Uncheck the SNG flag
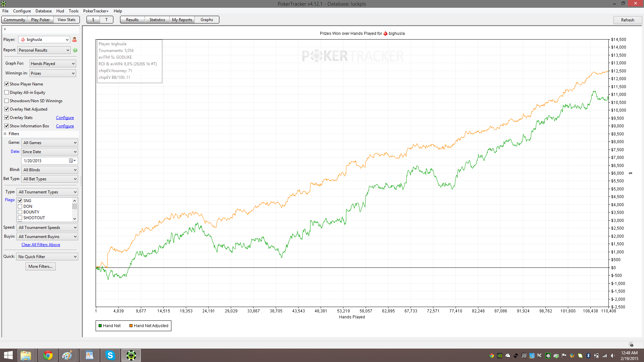The image size is (644, 362). pos(20,201)
